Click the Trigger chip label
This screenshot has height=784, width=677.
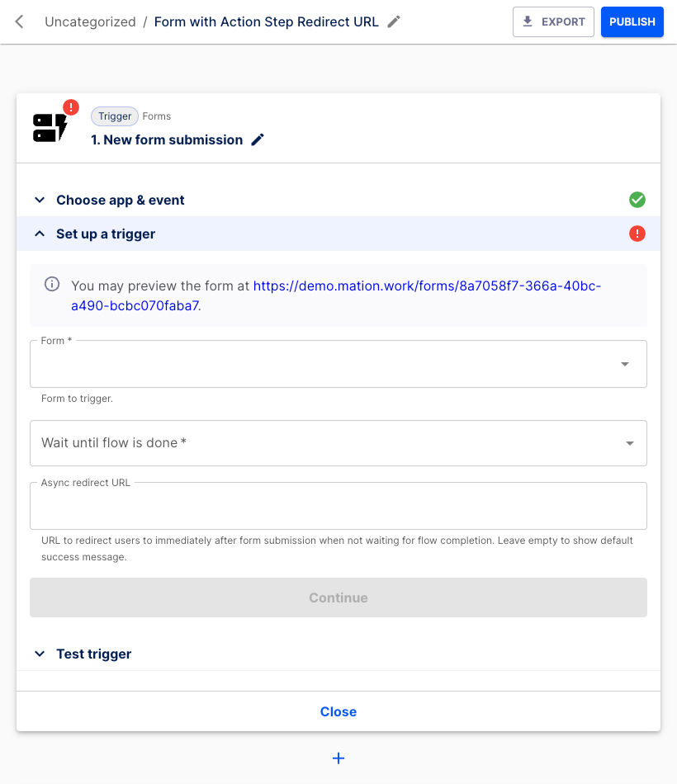pyautogui.click(x=114, y=116)
